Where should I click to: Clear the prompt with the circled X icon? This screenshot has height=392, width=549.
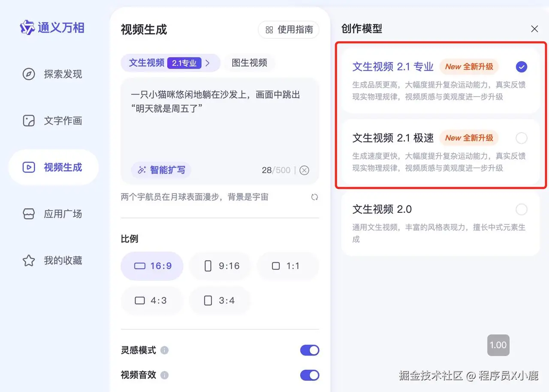click(304, 170)
